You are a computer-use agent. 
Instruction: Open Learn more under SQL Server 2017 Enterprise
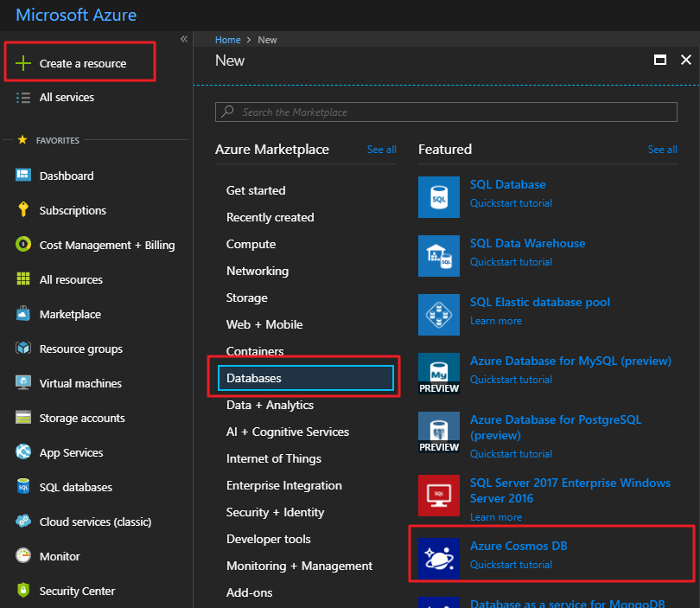coord(495,517)
